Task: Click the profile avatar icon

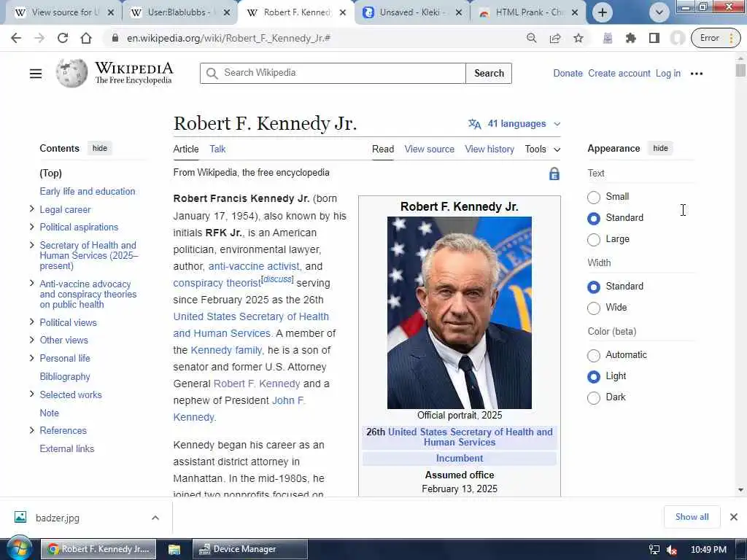Action: point(677,38)
